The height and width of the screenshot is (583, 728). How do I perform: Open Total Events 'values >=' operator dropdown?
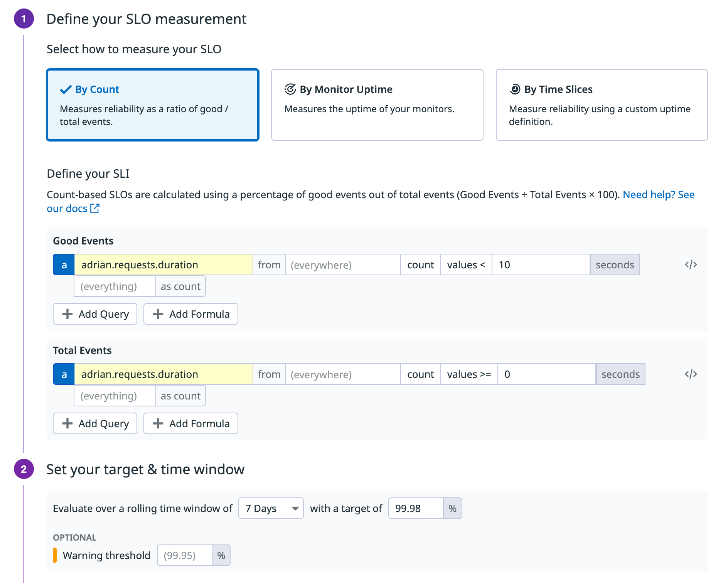pos(468,374)
